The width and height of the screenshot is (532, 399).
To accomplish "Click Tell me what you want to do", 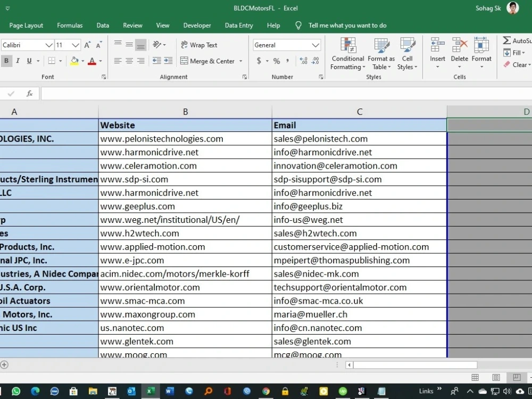I will coord(347,26).
